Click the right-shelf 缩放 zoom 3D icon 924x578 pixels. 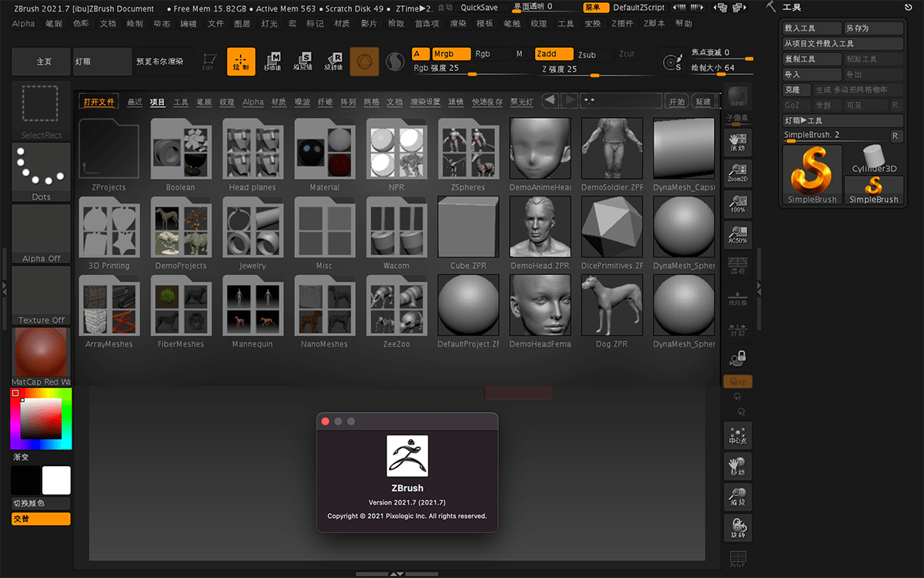point(738,497)
